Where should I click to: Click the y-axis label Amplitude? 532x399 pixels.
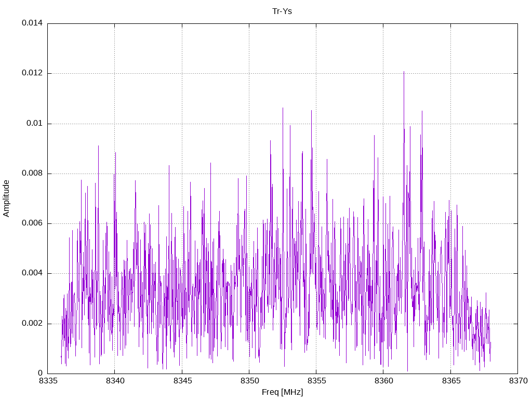(6, 198)
